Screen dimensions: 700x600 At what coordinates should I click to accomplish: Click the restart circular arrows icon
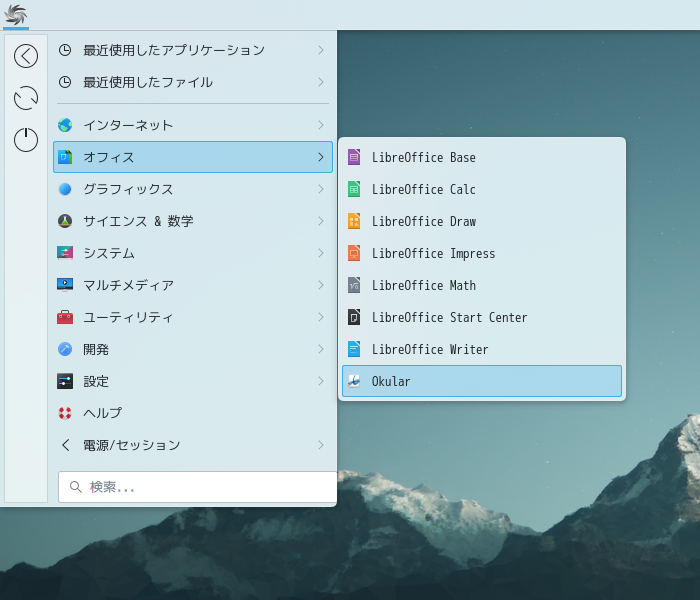pyautogui.click(x=26, y=98)
